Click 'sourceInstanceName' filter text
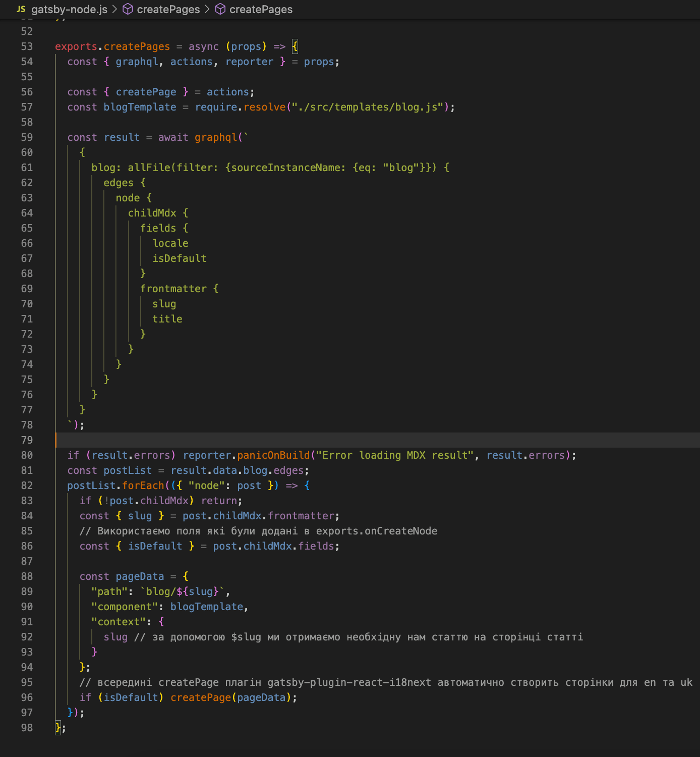Viewport: 700px width, 757px height. click(x=286, y=168)
